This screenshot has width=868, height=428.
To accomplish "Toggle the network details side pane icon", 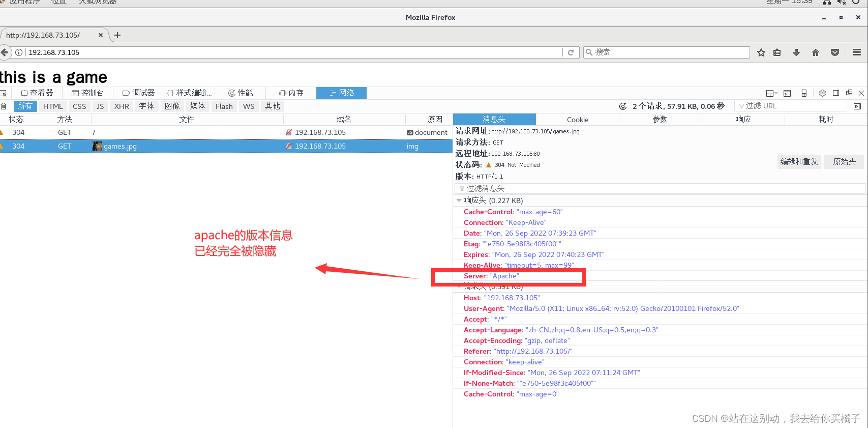I will (857, 106).
